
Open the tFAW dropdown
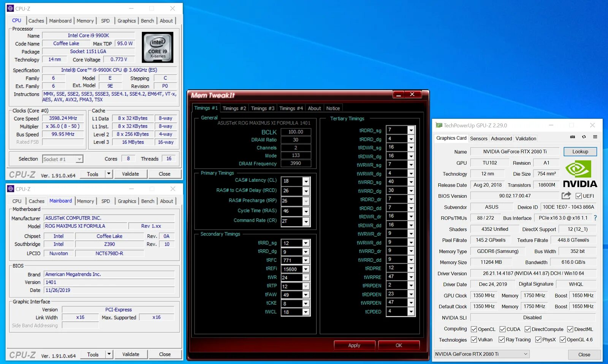click(x=306, y=295)
